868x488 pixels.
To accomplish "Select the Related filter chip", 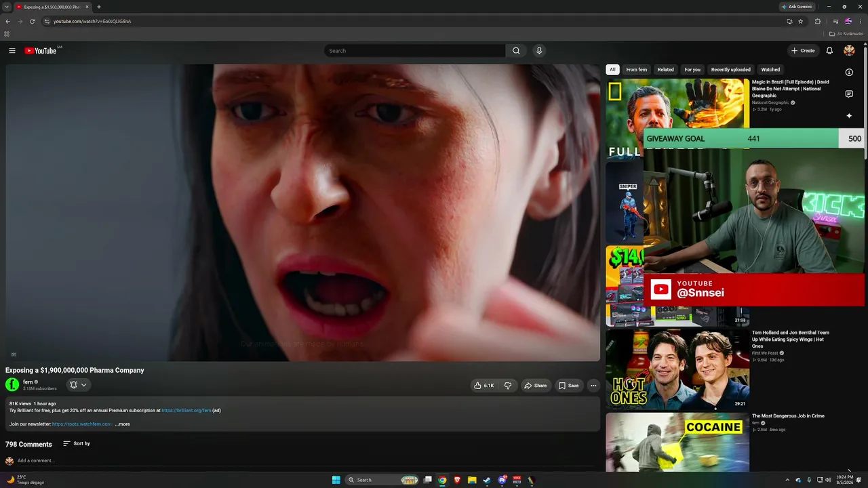I will tap(666, 70).
